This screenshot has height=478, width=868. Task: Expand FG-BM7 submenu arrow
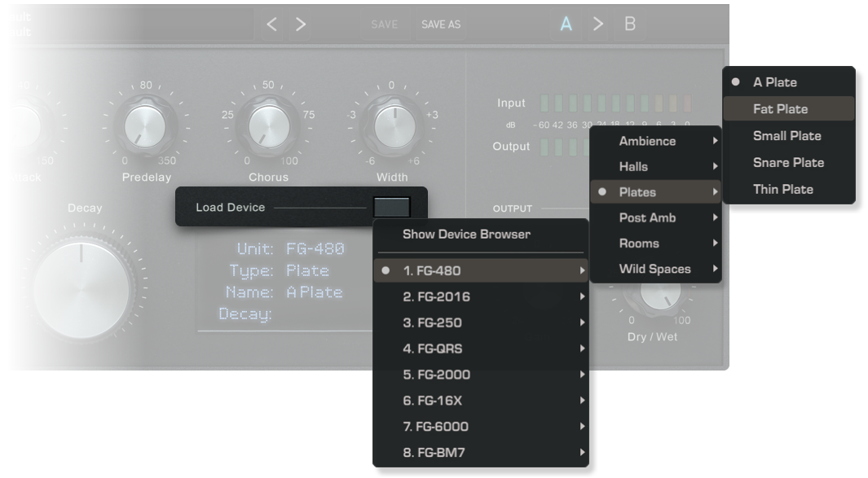click(582, 453)
